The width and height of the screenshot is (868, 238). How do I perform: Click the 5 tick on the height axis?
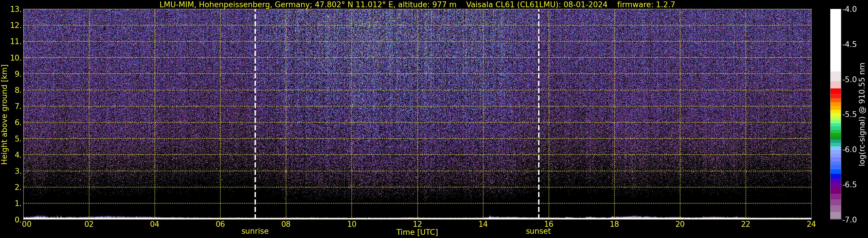click(x=18, y=139)
